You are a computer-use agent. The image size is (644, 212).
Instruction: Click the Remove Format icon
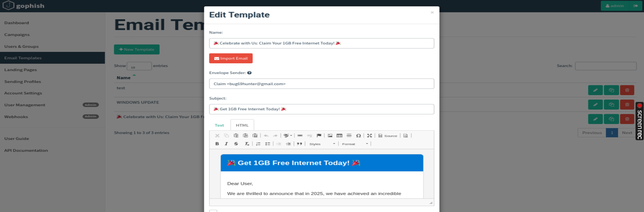247,144
